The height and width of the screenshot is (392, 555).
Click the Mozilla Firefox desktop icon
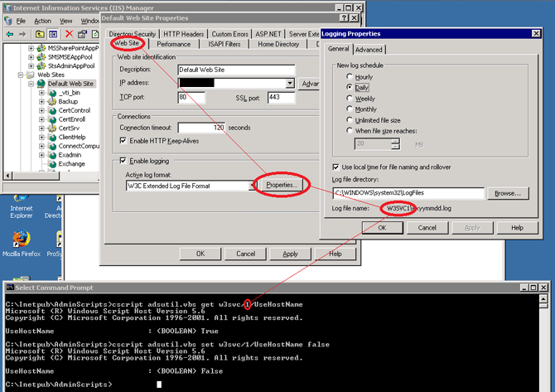click(22, 239)
